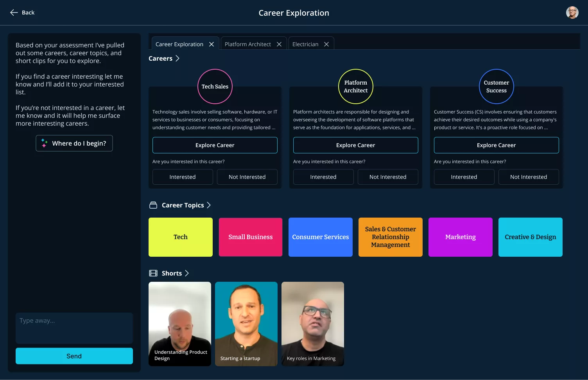
Task: Mark Platform Architect as Interested
Action: point(323,177)
